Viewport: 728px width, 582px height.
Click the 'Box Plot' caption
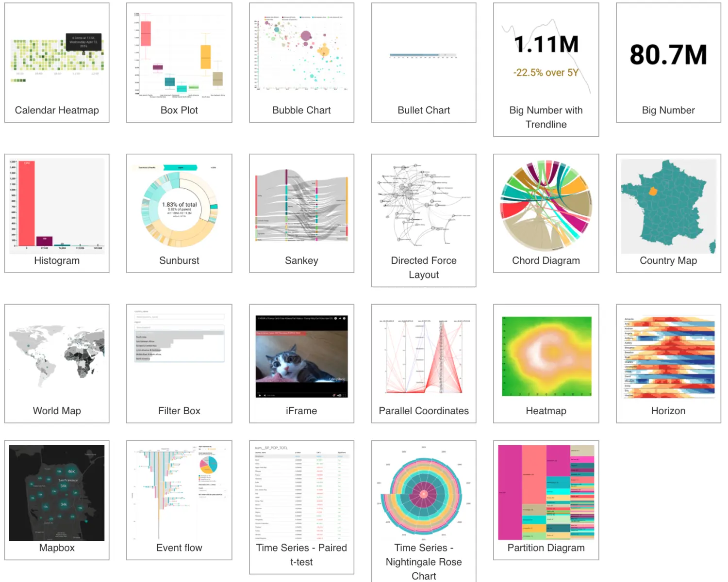click(179, 110)
